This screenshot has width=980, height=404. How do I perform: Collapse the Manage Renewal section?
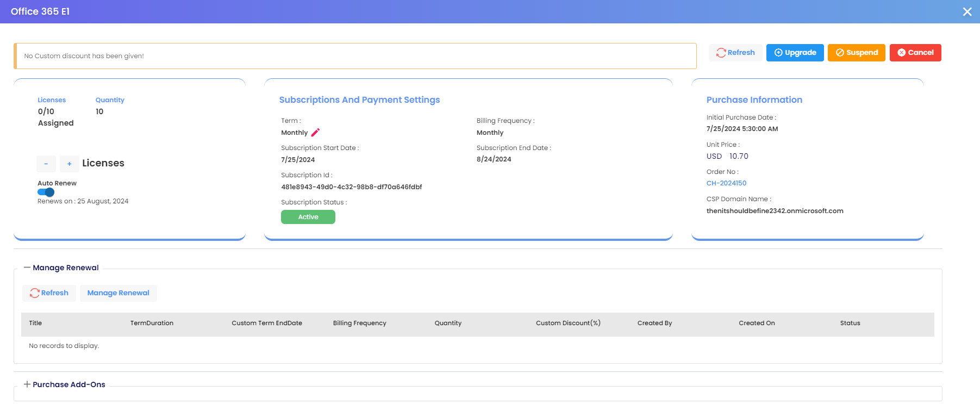(x=27, y=268)
